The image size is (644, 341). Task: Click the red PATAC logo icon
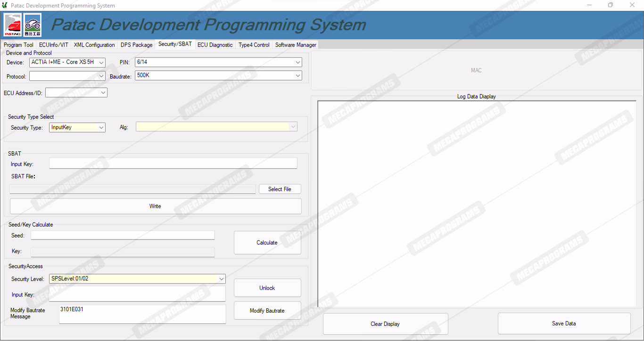point(13,25)
